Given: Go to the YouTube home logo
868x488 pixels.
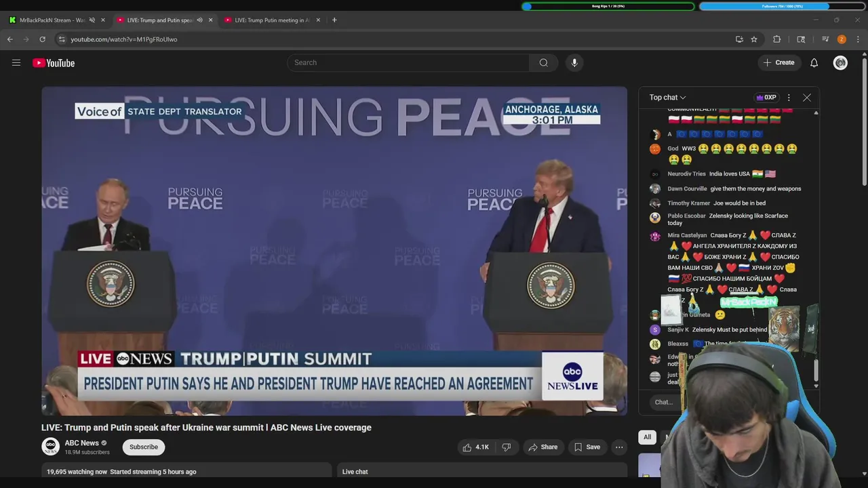Looking at the screenshot, I should [x=54, y=63].
